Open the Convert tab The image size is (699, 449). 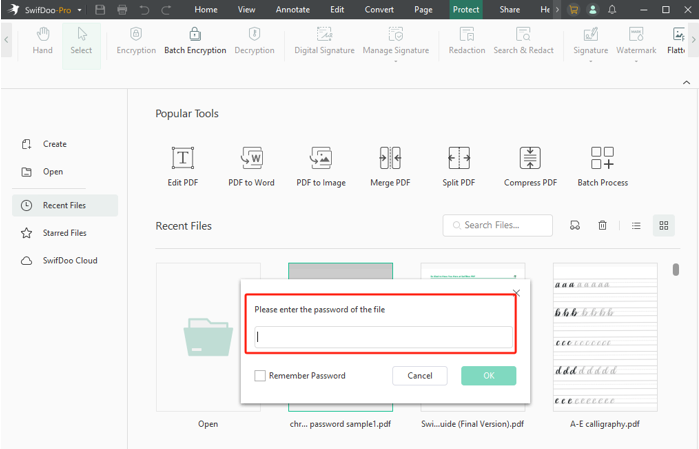click(379, 9)
